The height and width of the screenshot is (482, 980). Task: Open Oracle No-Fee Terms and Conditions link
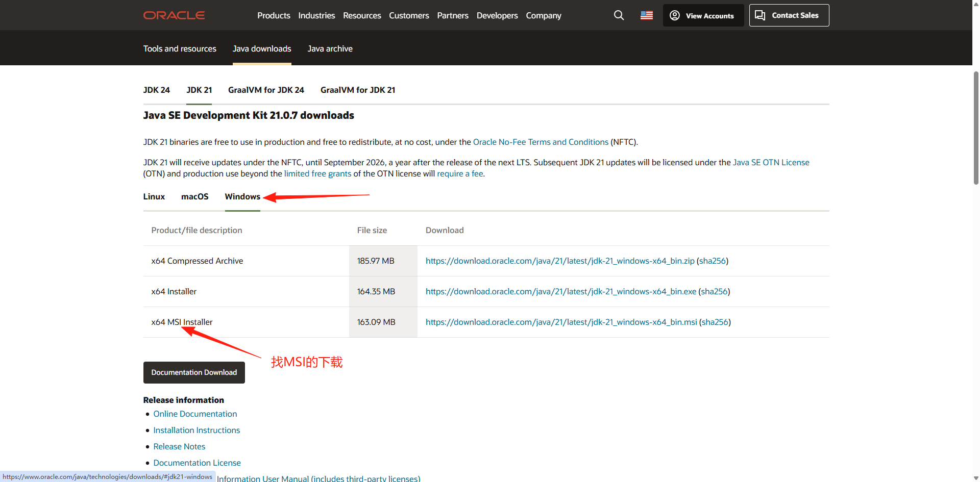pos(541,142)
